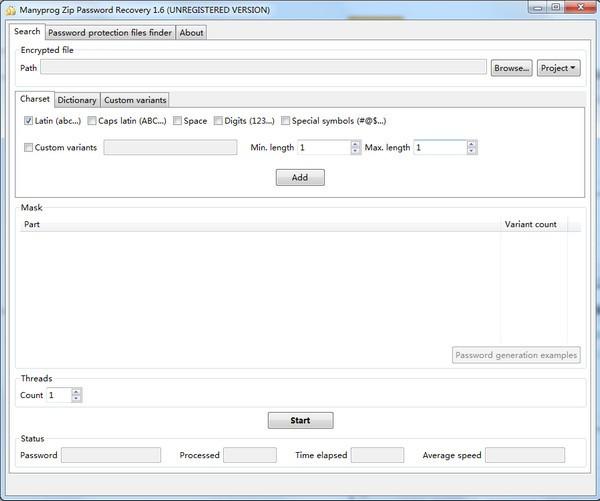Viewport: 600px width, 501px height.
Task: Tick the Custom variants checkbox
Action: (x=28, y=147)
